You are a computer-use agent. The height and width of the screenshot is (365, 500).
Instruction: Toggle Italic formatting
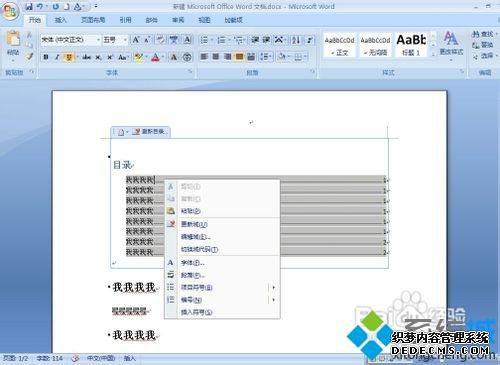(x=57, y=57)
